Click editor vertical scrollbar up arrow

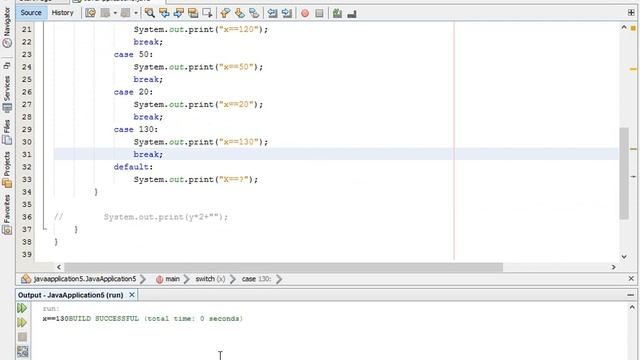pyautogui.click(x=624, y=27)
